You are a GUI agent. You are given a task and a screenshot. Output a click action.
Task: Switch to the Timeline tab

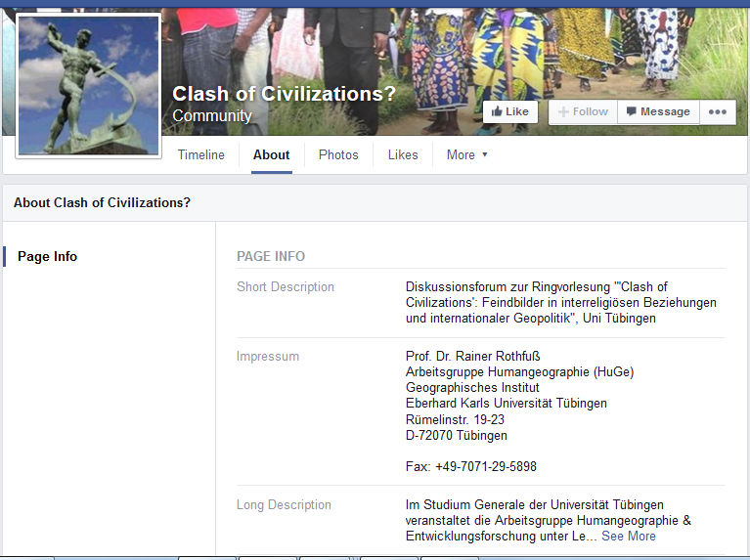(200, 155)
